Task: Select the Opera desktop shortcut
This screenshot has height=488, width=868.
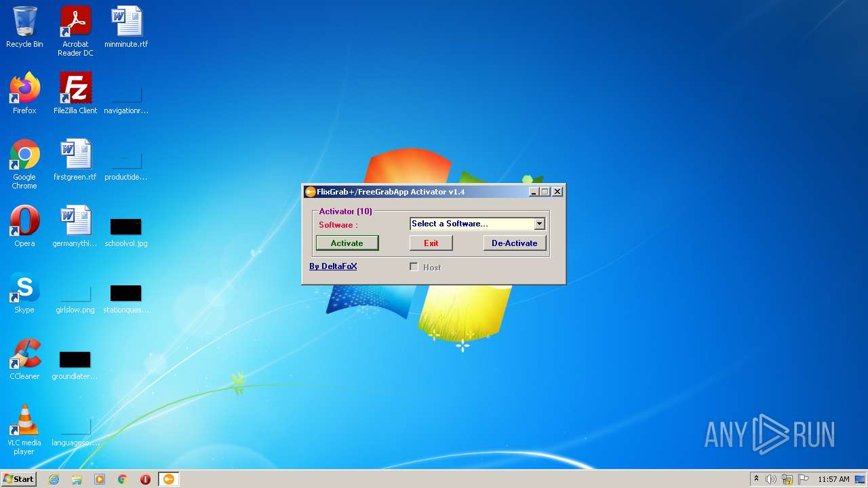Action: click(24, 226)
